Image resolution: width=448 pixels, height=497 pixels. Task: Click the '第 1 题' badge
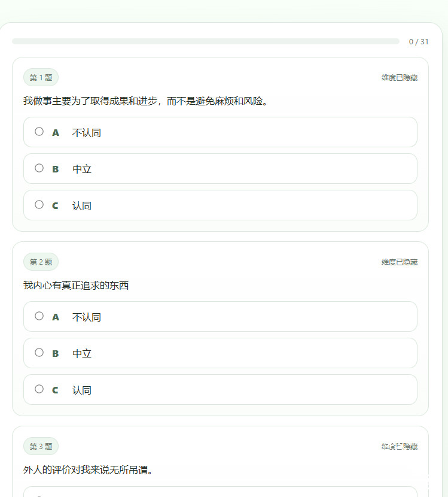click(41, 78)
